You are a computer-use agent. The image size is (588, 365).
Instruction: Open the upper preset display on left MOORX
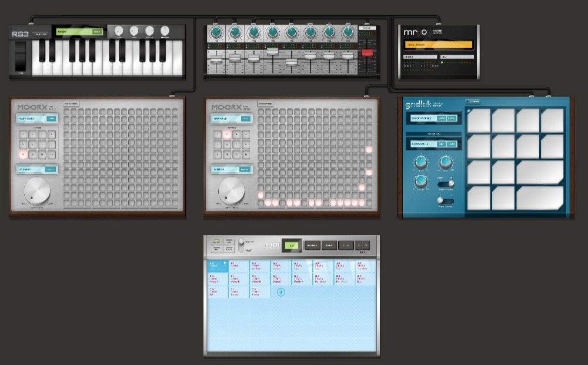(36, 118)
